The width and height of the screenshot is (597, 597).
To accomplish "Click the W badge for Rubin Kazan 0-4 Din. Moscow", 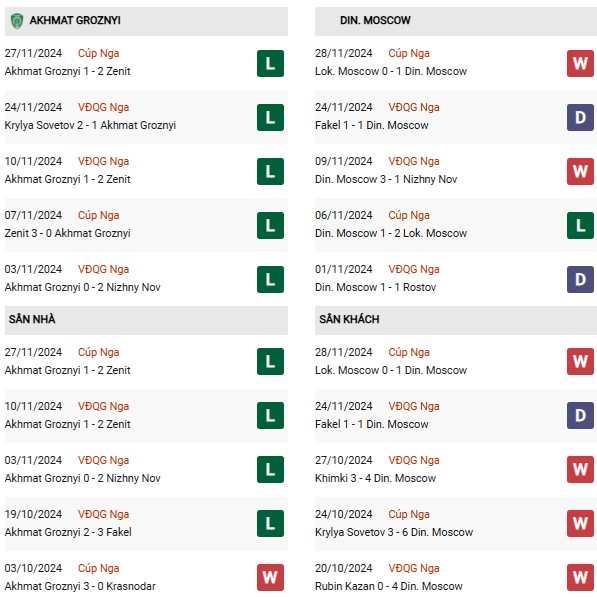I will click(580, 577).
